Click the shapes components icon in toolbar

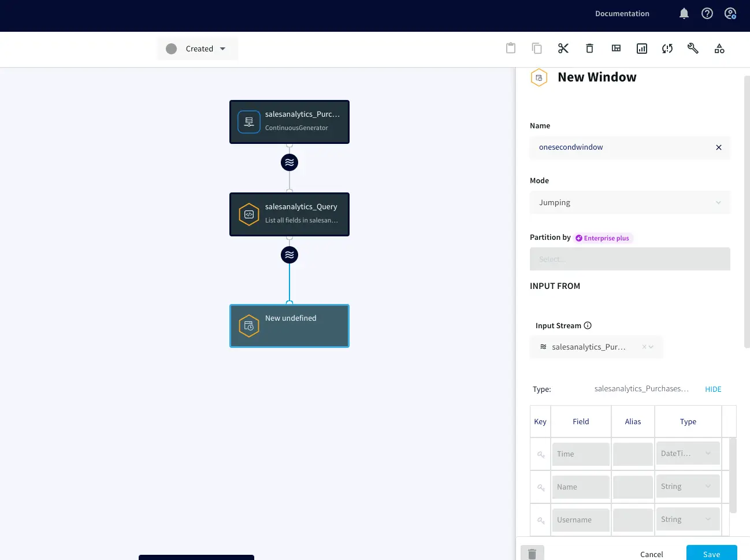coord(719,49)
